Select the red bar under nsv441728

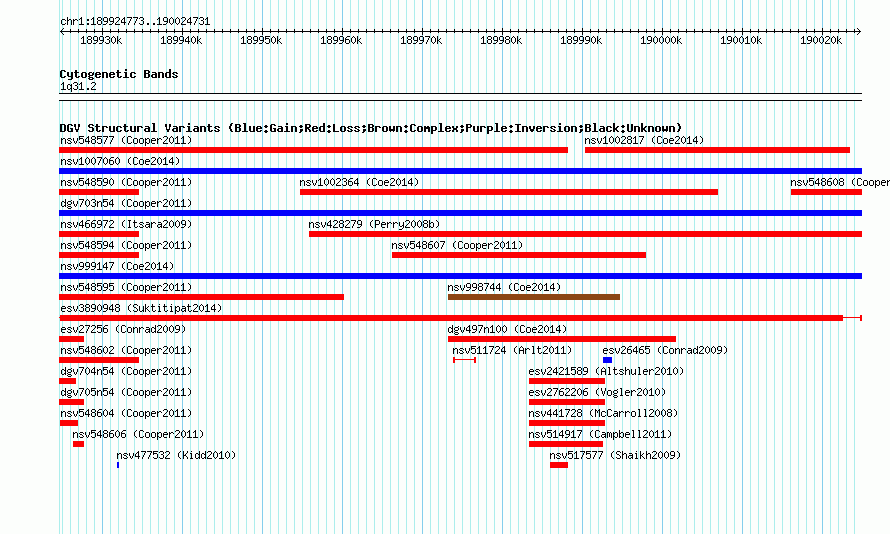point(566,423)
